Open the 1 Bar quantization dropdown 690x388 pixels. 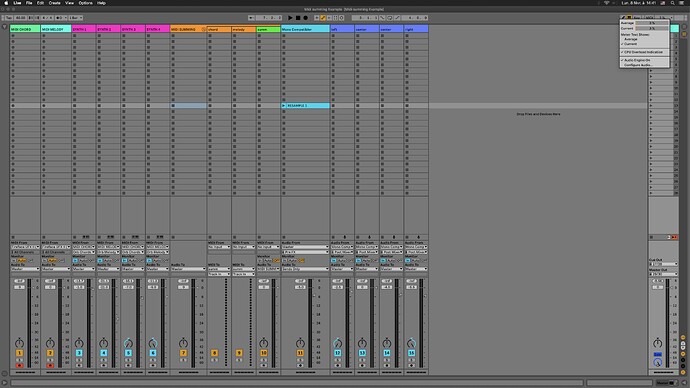point(75,18)
